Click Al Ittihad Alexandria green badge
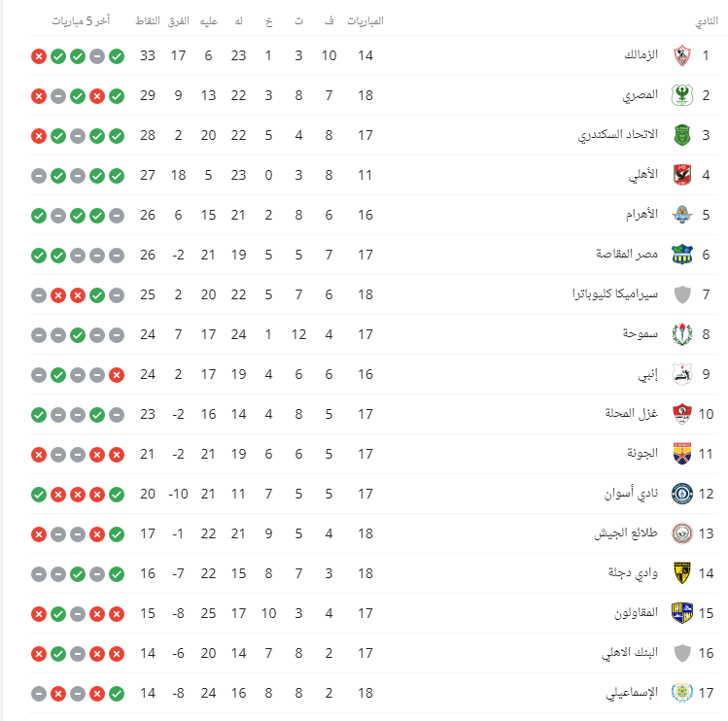 click(682, 136)
